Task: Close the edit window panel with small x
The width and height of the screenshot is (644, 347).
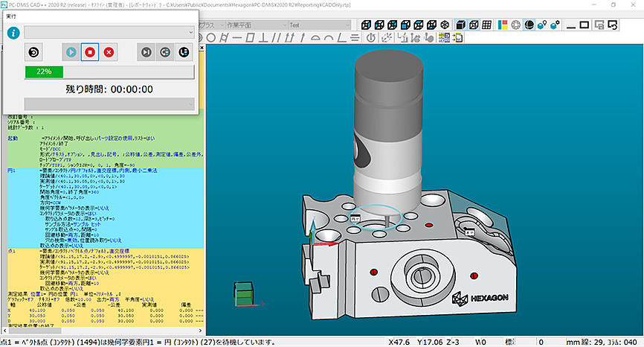Action: pos(202,48)
